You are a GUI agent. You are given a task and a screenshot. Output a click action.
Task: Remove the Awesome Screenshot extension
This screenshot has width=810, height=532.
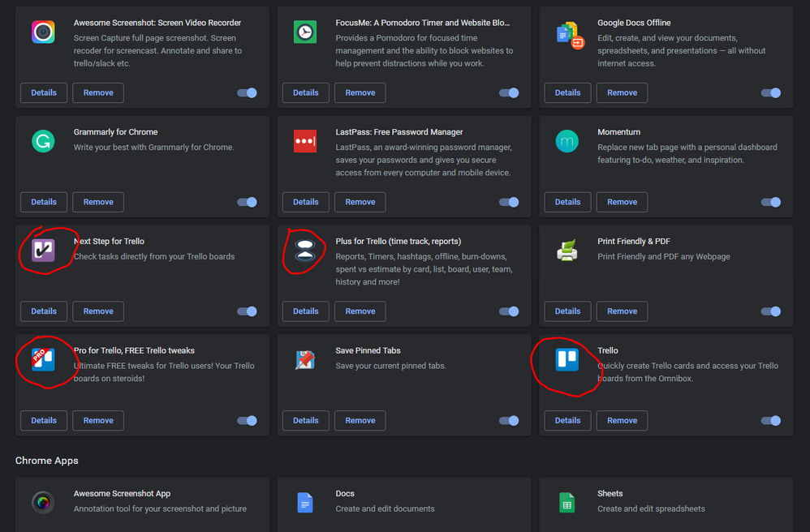coord(98,93)
